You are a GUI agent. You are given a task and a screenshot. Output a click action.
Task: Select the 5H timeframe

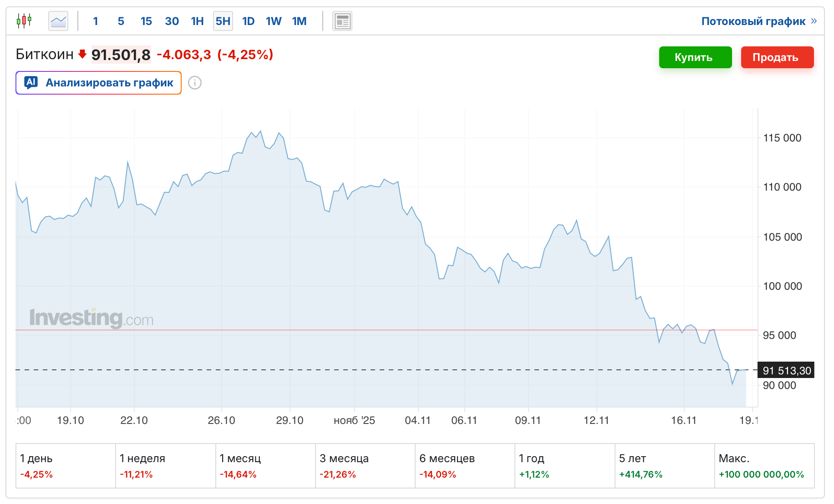(223, 21)
